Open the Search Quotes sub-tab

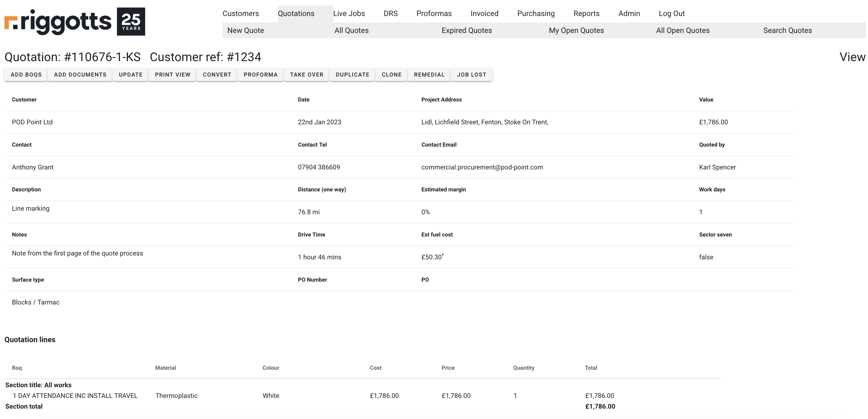coord(787,30)
